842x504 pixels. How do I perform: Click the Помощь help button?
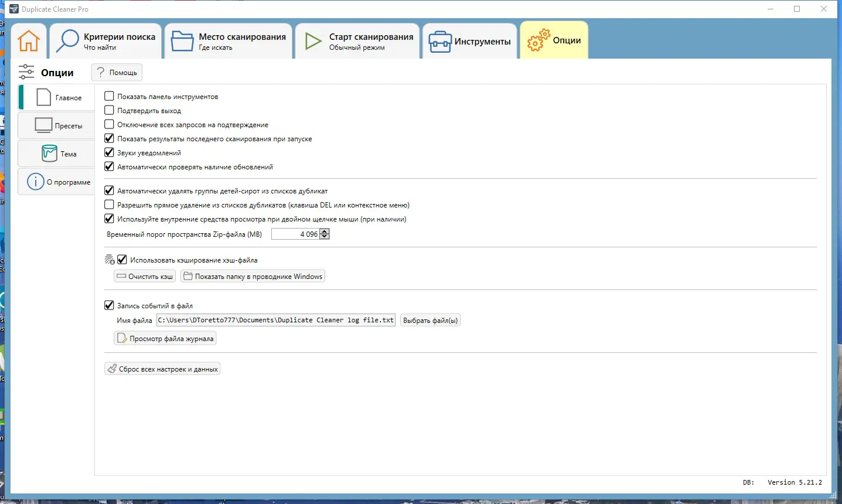(x=117, y=73)
